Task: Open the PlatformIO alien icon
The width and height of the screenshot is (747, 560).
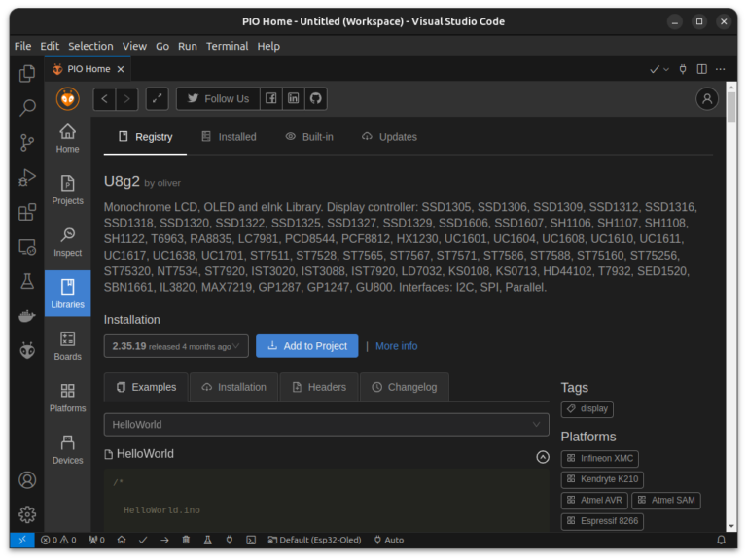Action: pyautogui.click(x=27, y=350)
